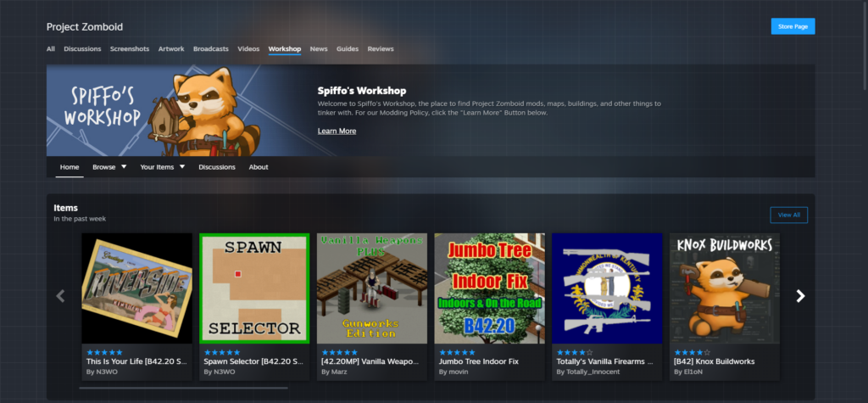Follow the Learn More link

click(337, 131)
